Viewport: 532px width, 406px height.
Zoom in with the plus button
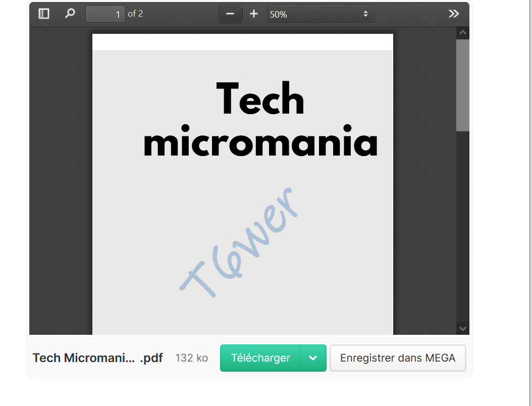[254, 14]
